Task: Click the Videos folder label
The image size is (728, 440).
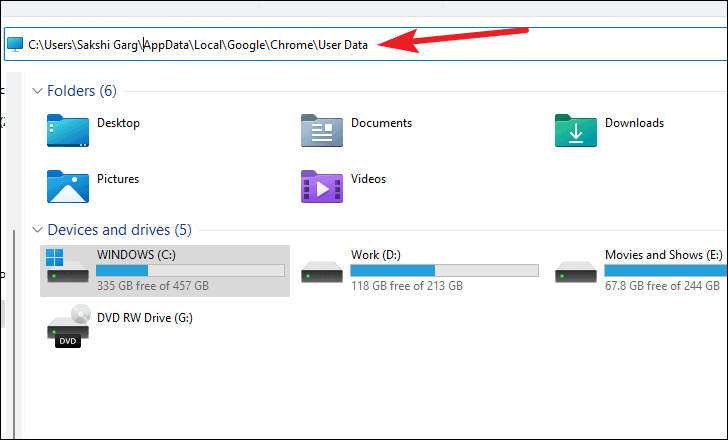Action: [x=368, y=179]
